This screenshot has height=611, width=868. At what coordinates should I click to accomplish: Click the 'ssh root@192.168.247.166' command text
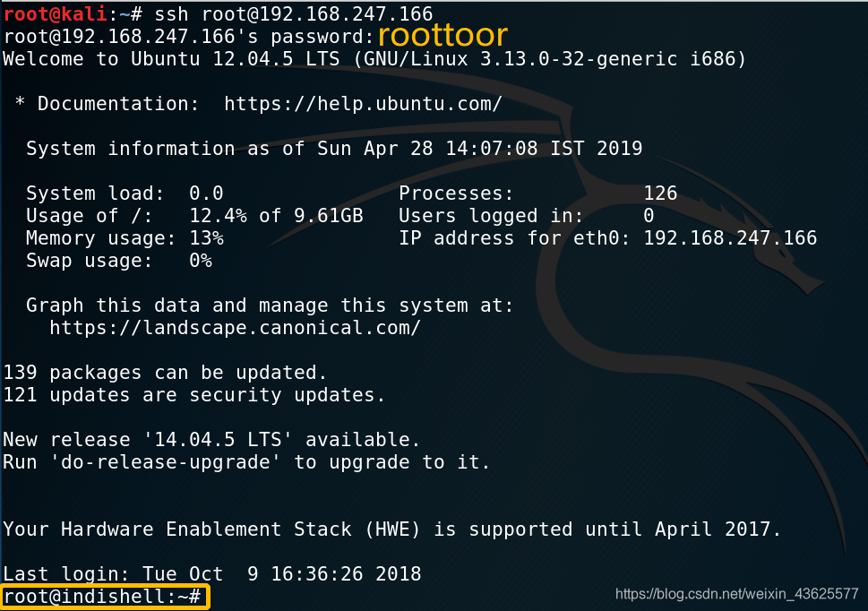[x=294, y=13]
